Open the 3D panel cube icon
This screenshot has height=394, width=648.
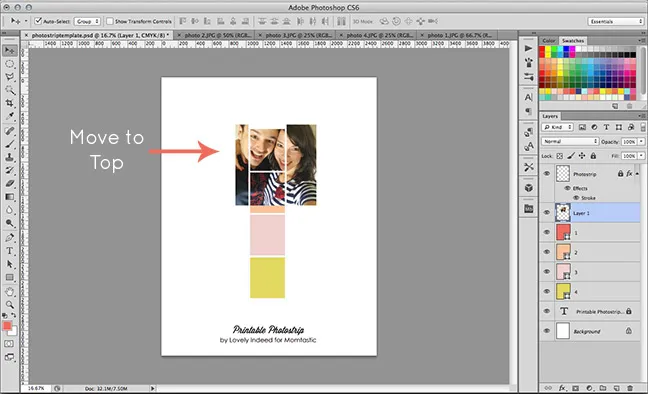[x=528, y=188]
